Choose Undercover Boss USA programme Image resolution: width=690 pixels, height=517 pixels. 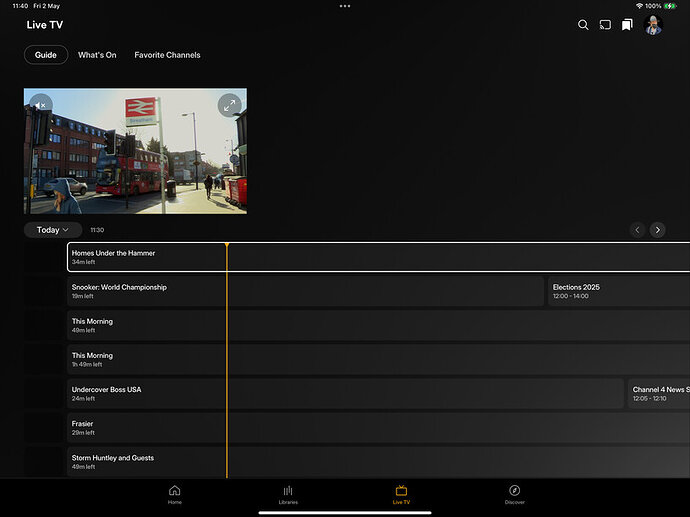pyautogui.click(x=345, y=394)
